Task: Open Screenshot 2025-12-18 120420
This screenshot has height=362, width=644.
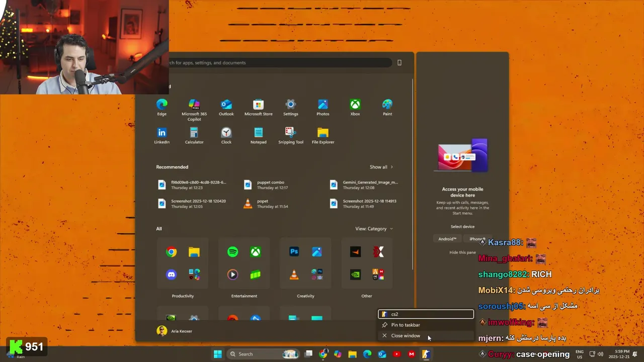Action: click(x=192, y=204)
